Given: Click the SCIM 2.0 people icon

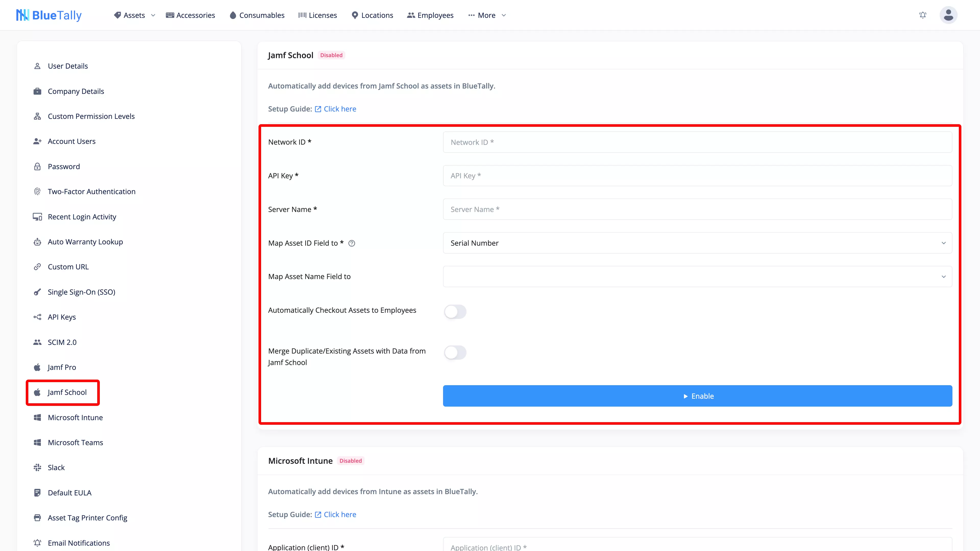Looking at the screenshot, I should point(37,342).
